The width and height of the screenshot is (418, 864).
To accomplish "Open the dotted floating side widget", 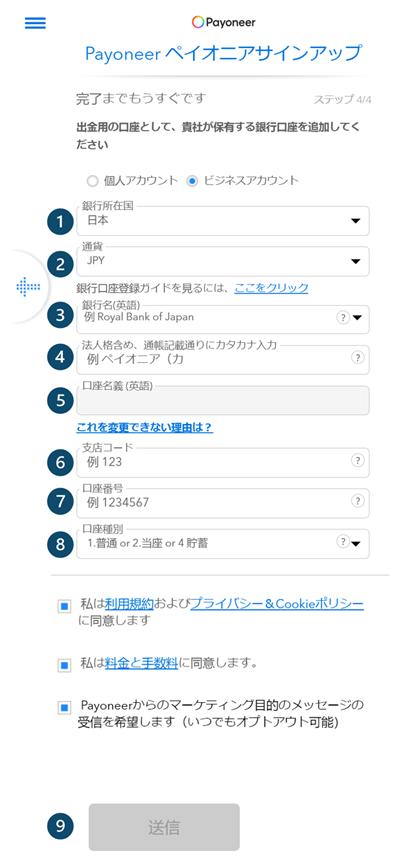I will [x=28, y=287].
